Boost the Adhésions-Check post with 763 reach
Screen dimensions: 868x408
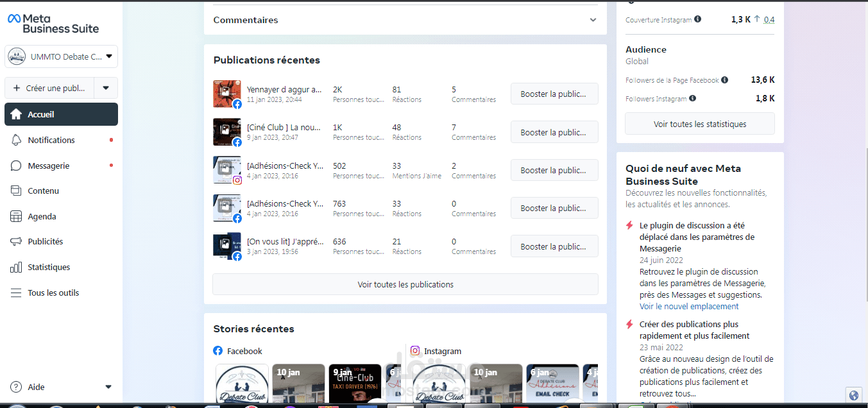tap(554, 208)
